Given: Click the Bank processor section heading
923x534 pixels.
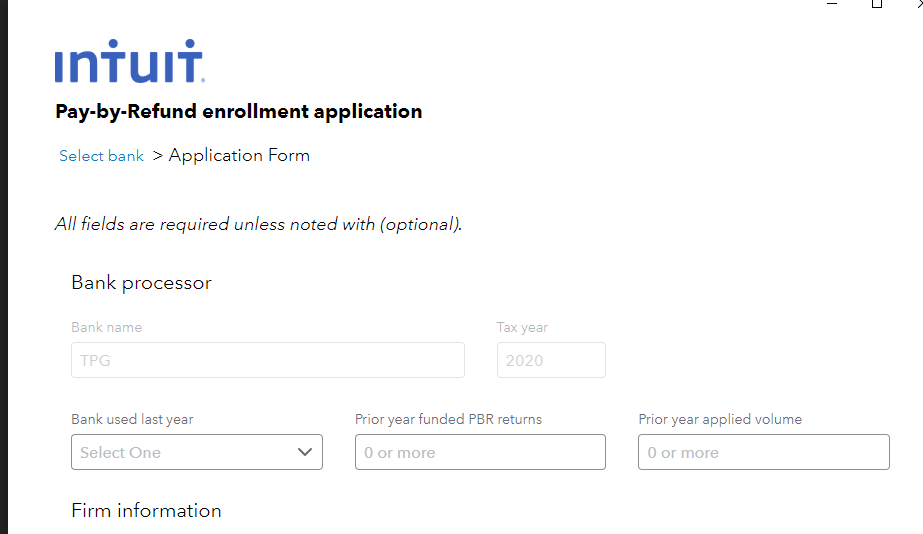Looking at the screenshot, I should 141,283.
